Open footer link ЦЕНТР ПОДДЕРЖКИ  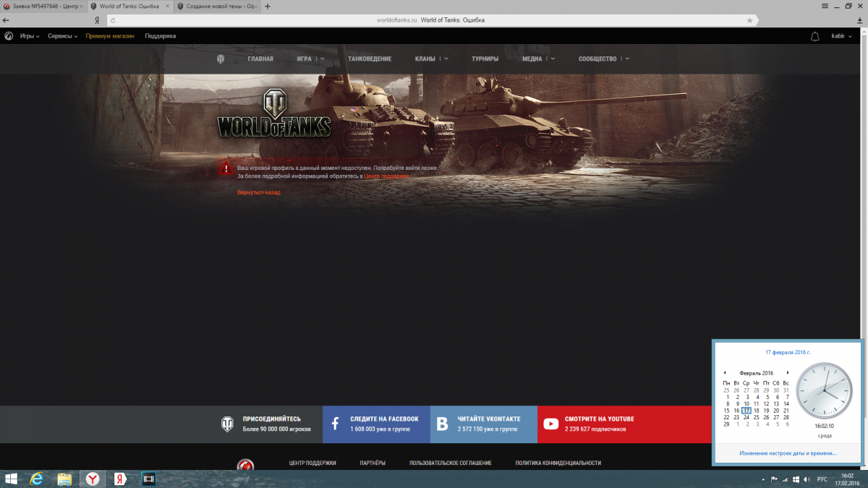click(x=312, y=463)
